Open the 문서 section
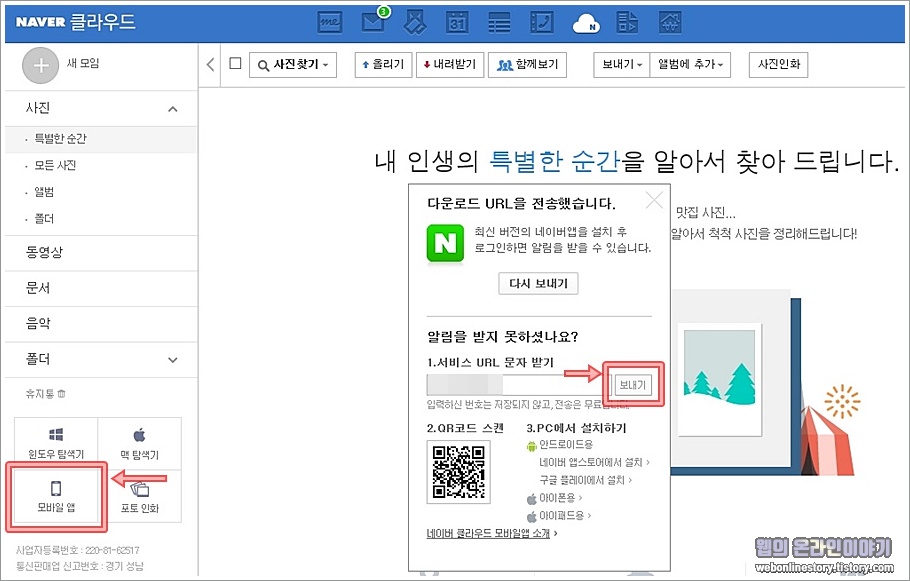Image resolution: width=910 pixels, height=581 pixels. [38, 288]
